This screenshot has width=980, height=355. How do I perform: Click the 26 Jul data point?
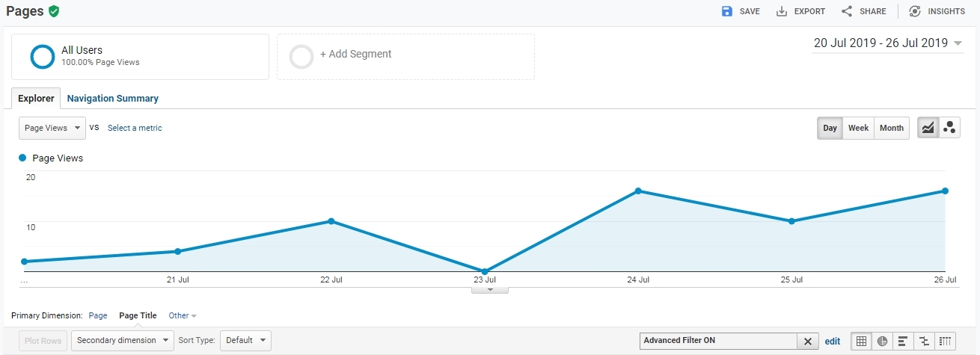coord(946,191)
